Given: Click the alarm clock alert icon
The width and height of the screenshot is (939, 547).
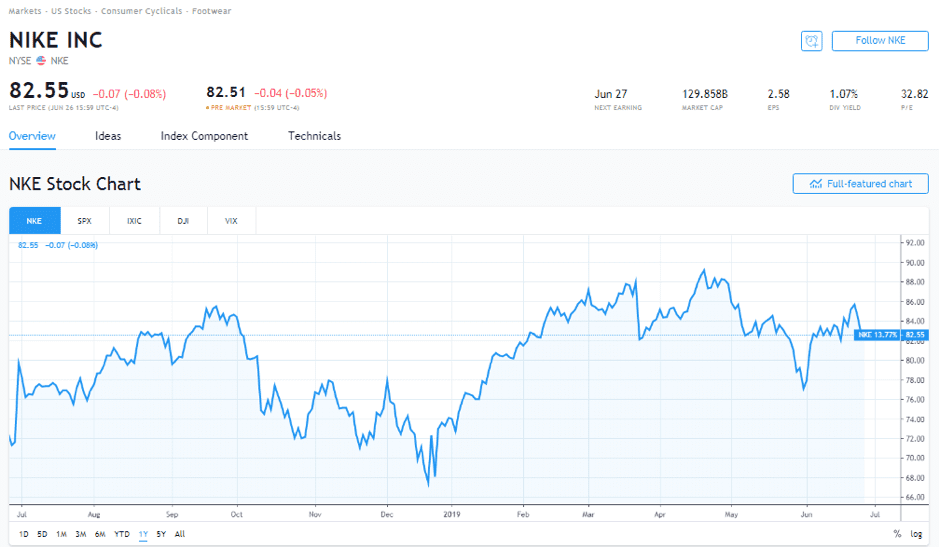Looking at the screenshot, I should pyautogui.click(x=811, y=41).
